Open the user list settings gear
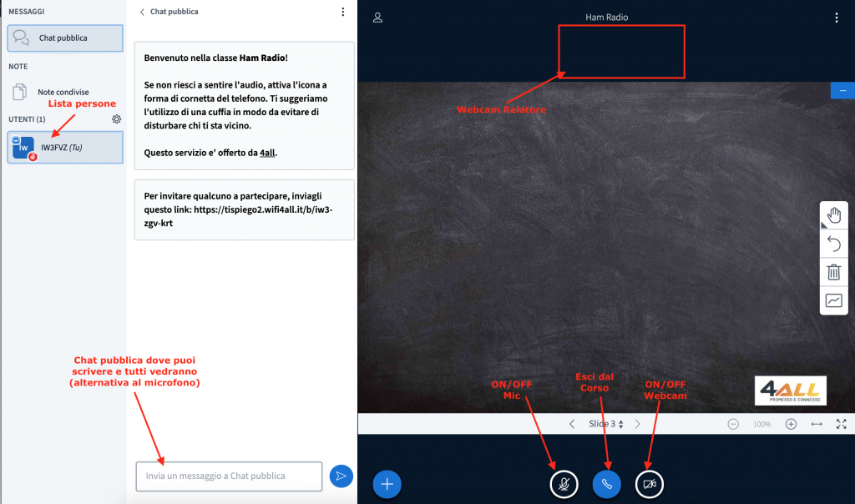Viewport: 855px width, 504px height. (116, 118)
